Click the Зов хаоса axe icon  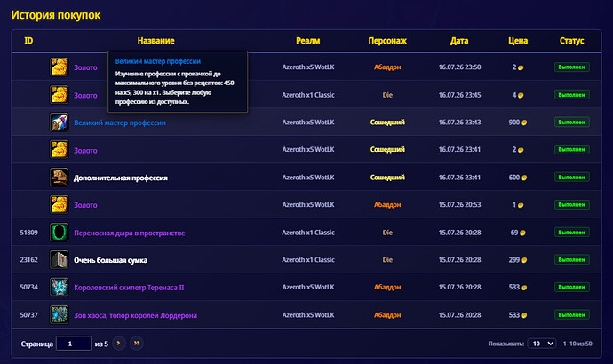[59, 315]
